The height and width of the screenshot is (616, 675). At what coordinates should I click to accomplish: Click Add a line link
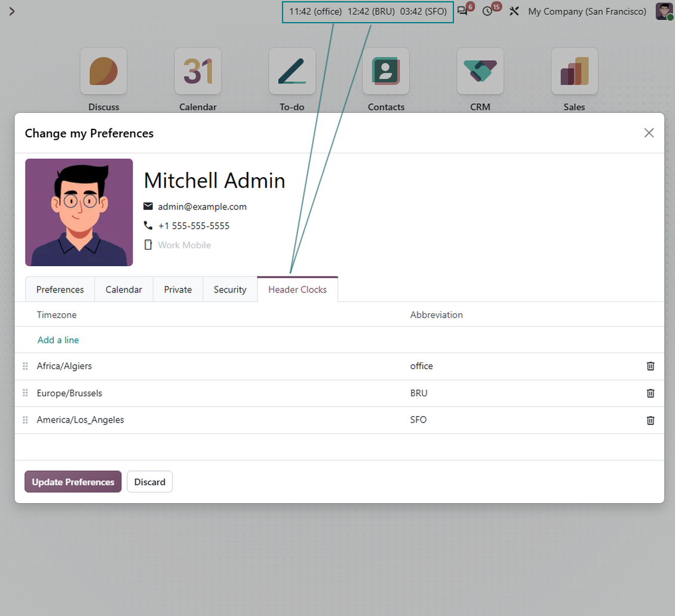click(58, 340)
